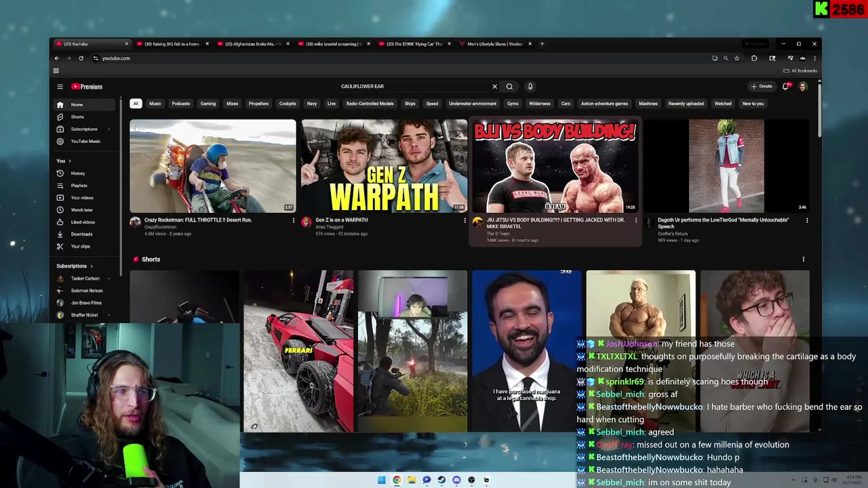Open Chrome from the taskbar
Image resolution: width=868 pixels, height=488 pixels.
pyautogui.click(x=397, y=480)
